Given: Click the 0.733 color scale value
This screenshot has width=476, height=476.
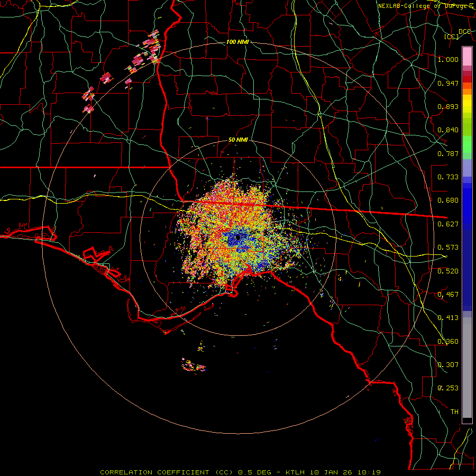Looking at the screenshot, I should (448, 177).
